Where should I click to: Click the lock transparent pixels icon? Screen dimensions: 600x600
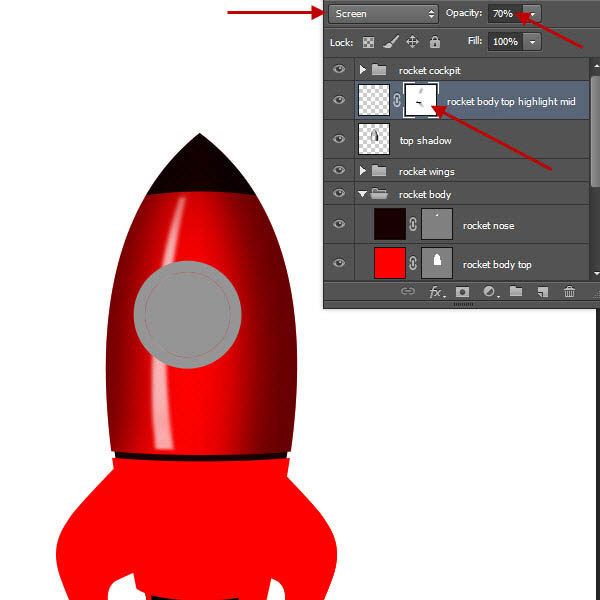(x=368, y=43)
